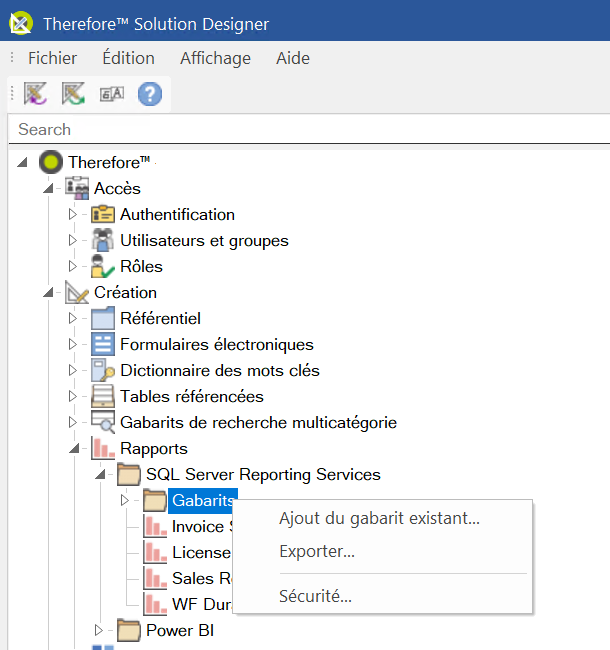The image size is (610, 650).
Task: Click the Rapports bar chart icon
Action: 103,449
